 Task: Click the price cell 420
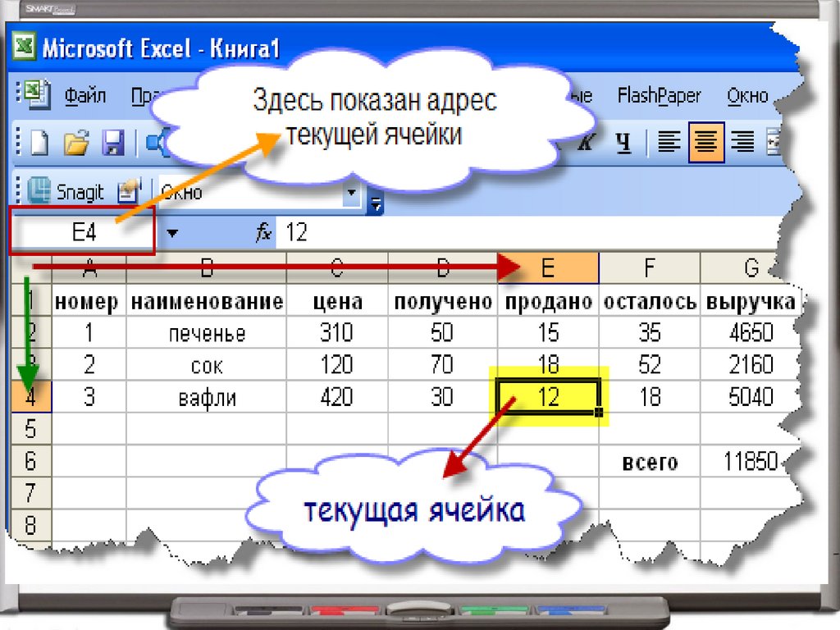[x=336, y=397]
